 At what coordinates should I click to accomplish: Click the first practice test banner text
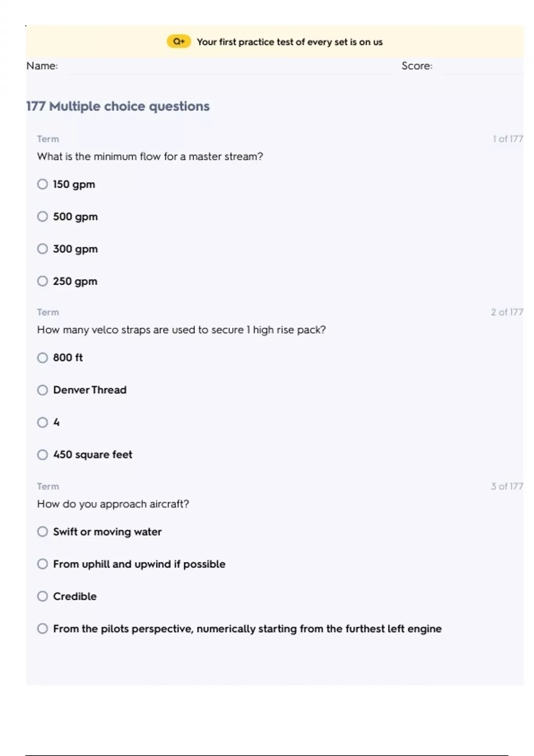289,42
